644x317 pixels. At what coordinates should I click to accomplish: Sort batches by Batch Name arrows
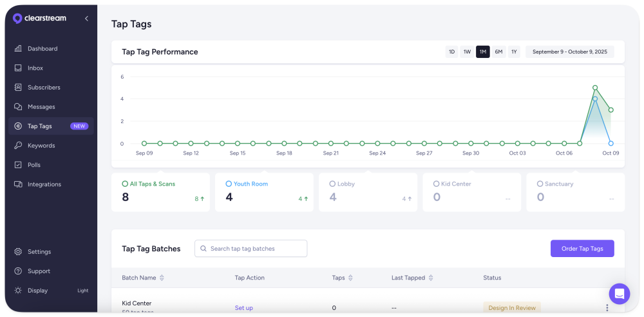[x=162, y=278]
